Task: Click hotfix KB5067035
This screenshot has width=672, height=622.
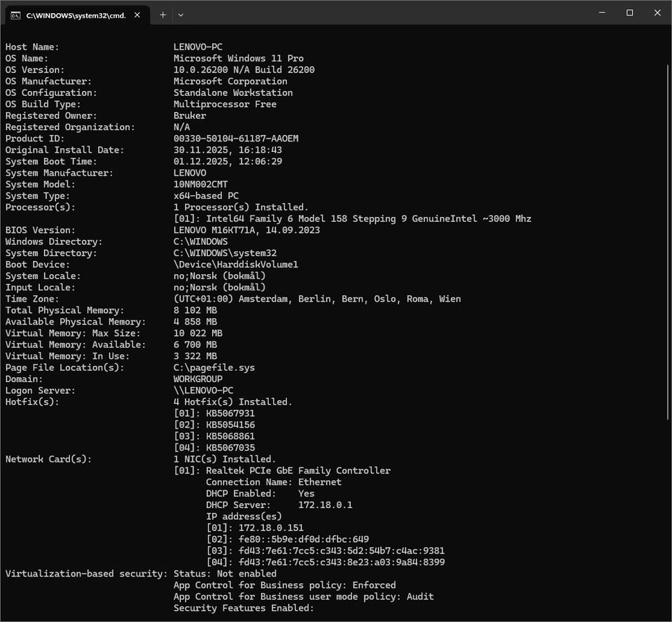Action: click(230, 448)
